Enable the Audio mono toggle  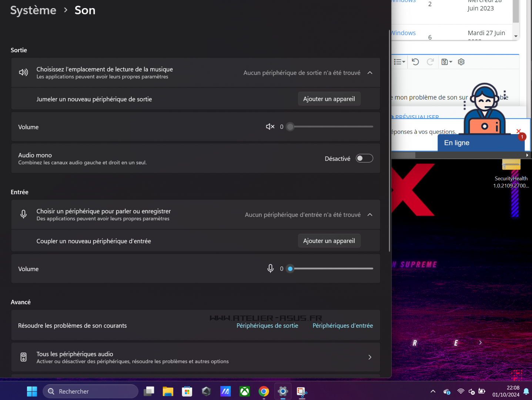click(x=364, y=159)
